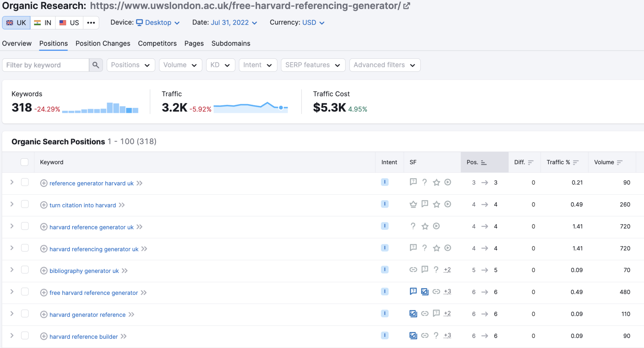644x348 pixels.
Task: Click the Traffic trend line chart
Action: [x=251, y=107]
